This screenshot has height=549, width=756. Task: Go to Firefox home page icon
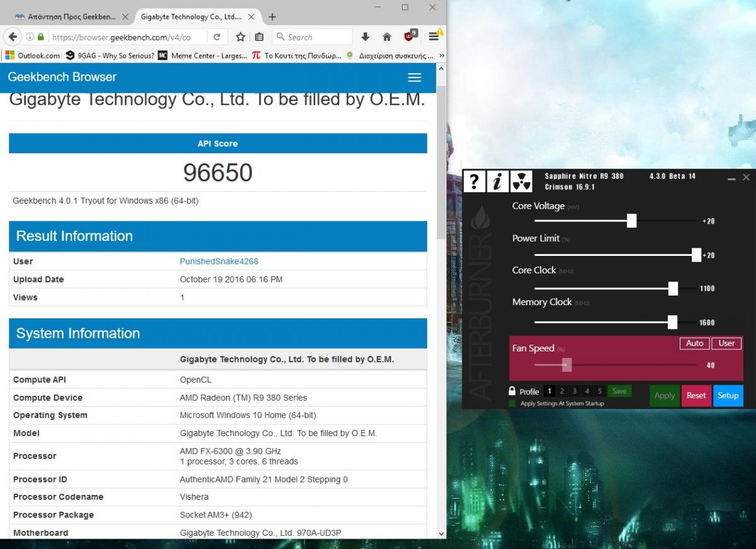click(387, 37)
